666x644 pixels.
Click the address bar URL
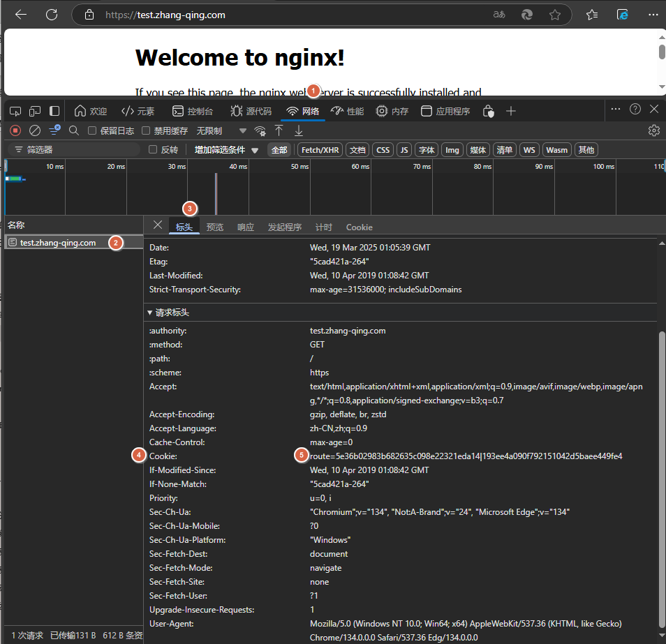coord(165,15)
